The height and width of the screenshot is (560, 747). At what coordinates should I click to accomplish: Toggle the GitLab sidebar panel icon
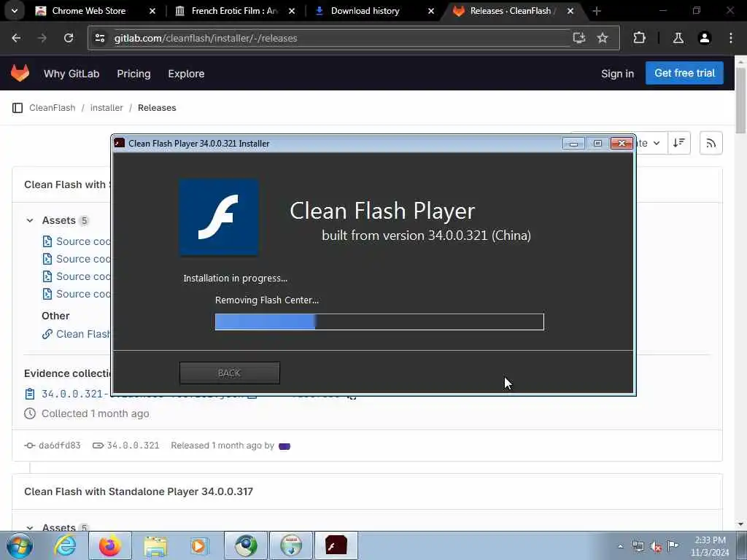tap(18, 108)
